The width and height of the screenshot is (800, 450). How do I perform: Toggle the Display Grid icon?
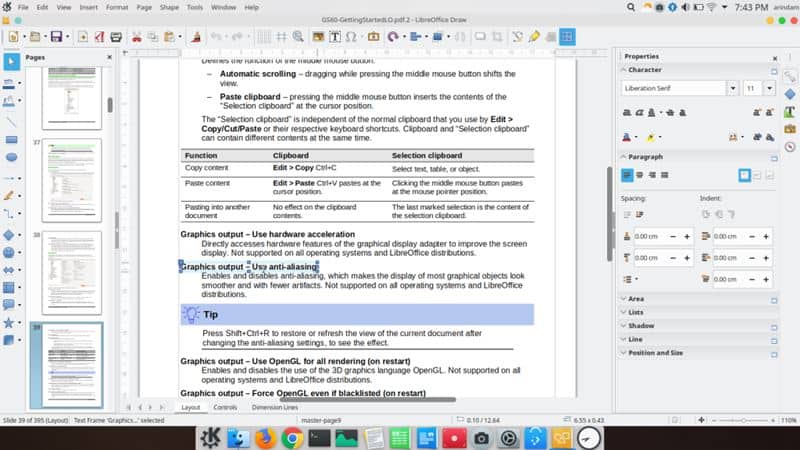[264, 37]
